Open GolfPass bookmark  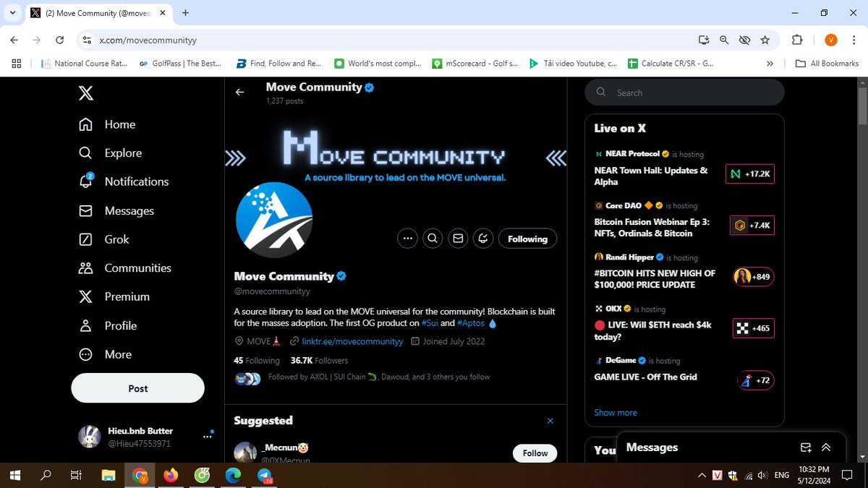pyautogui.click(x=181, y=63)
